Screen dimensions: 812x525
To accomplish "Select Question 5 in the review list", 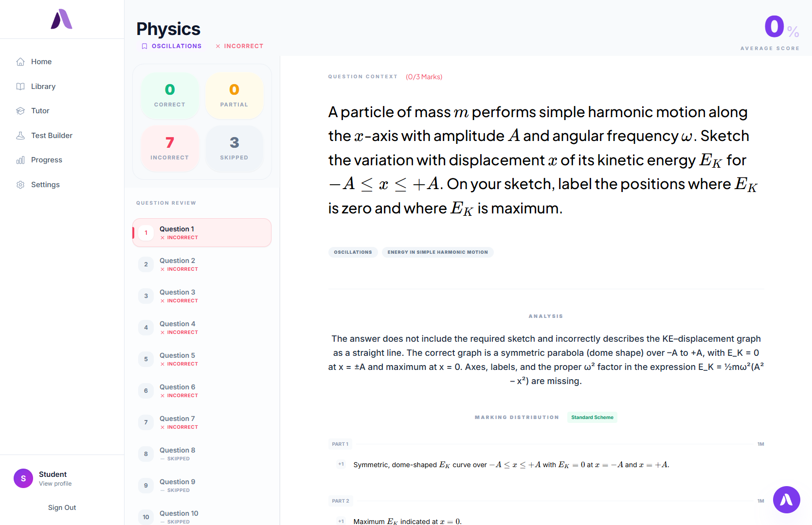I will tap(202, 359).
